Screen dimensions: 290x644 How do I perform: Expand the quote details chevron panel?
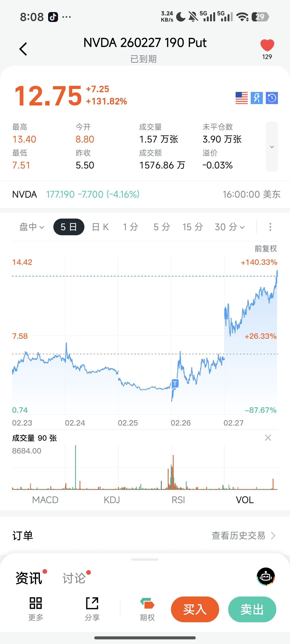pos(272,147)
